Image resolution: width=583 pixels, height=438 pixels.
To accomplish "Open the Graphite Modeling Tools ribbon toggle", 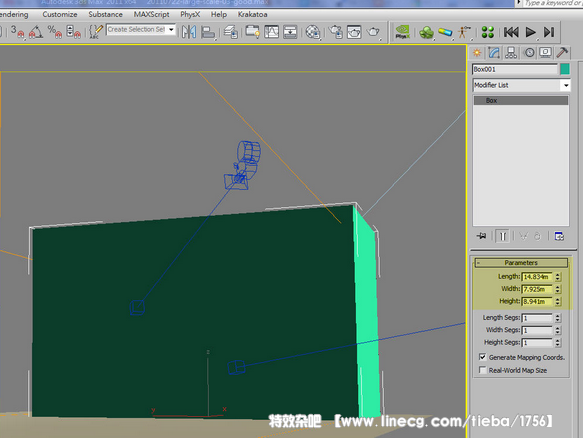I will (252, 32).
